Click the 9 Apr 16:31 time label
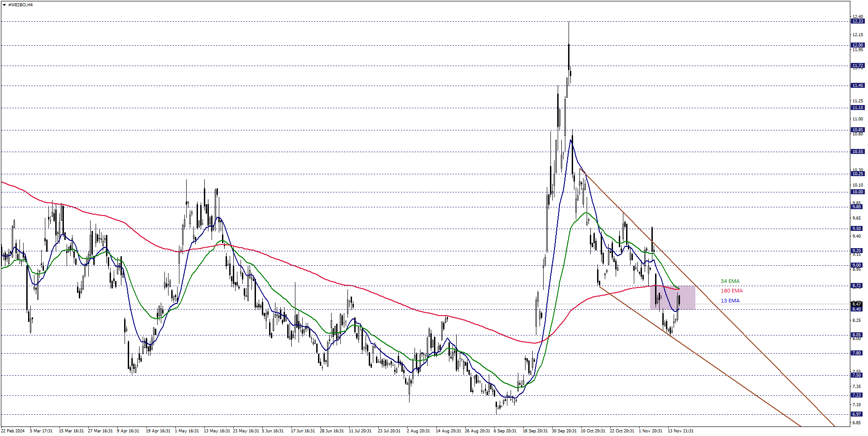868x436 pixels. (x=128, y=431)
